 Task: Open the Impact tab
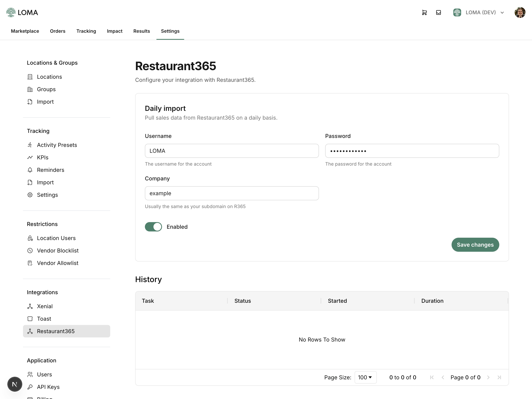click(115, 31)
